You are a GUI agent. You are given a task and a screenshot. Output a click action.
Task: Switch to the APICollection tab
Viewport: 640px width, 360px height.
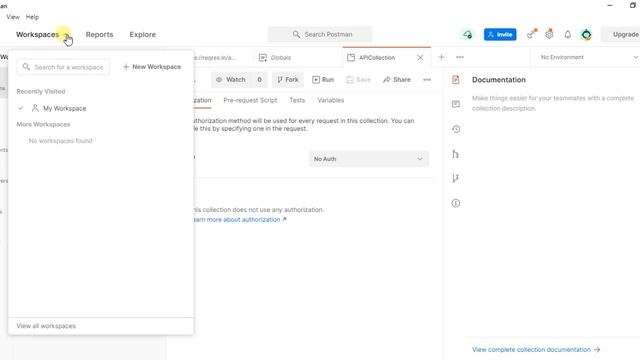tap(377, 58)
